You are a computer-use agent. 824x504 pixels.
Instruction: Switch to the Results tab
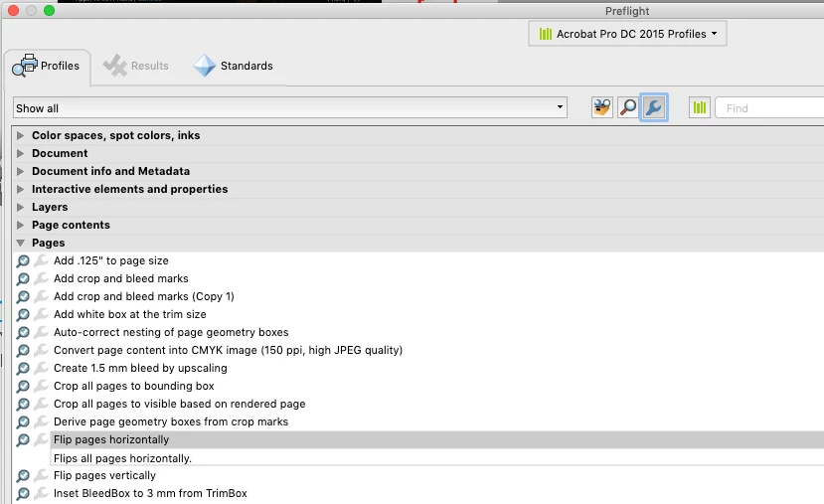(x=135, y=67)
